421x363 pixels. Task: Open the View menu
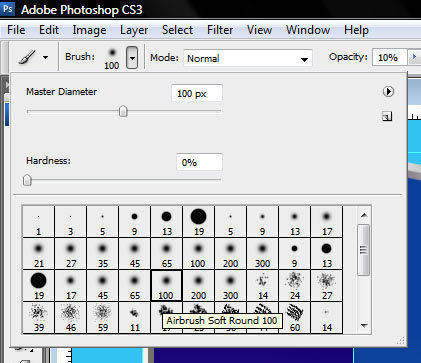point(259,30)
